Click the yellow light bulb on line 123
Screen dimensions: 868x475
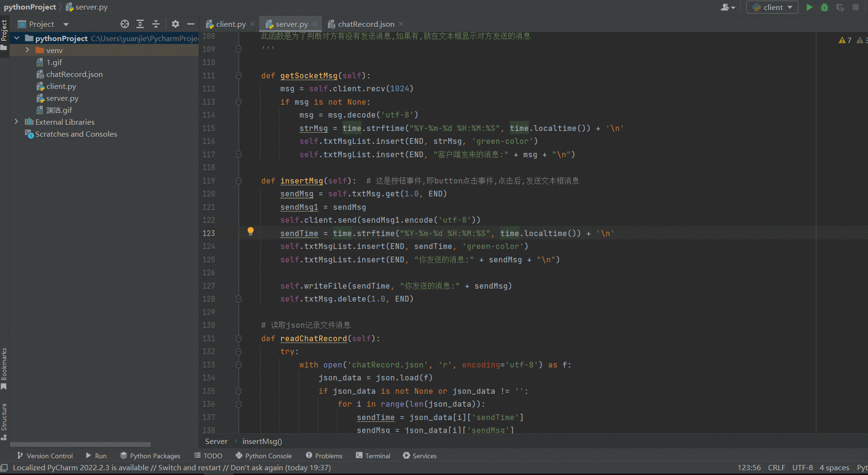point(251,232)
